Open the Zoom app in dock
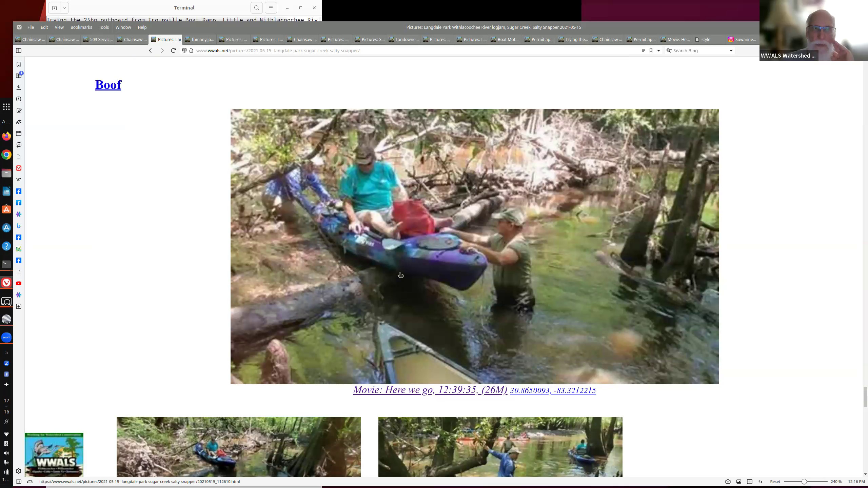Viewport: 868px width, 488px height. point(6,338)
